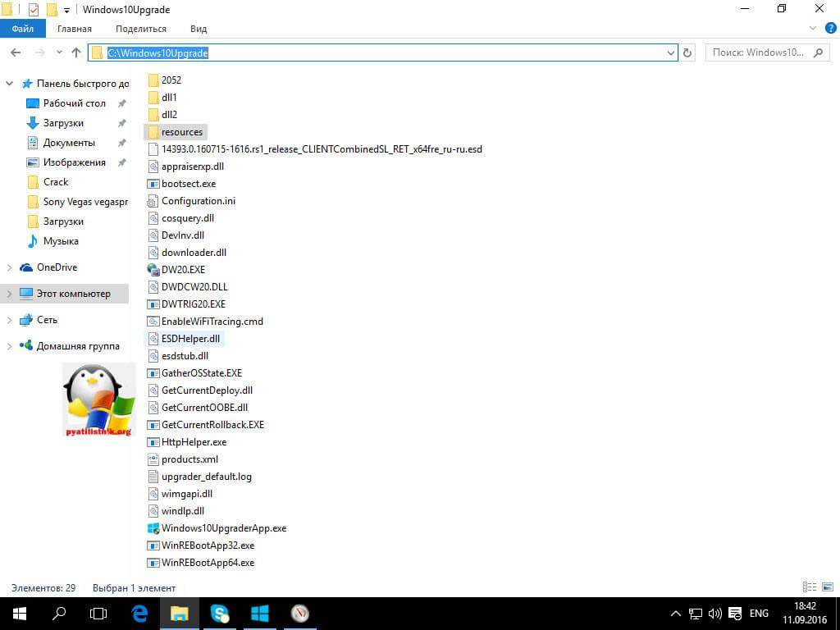The width and height of the screenshot is (840, 630).
Task: Expand Этот компьютер tree node
Action: point(9,294)
